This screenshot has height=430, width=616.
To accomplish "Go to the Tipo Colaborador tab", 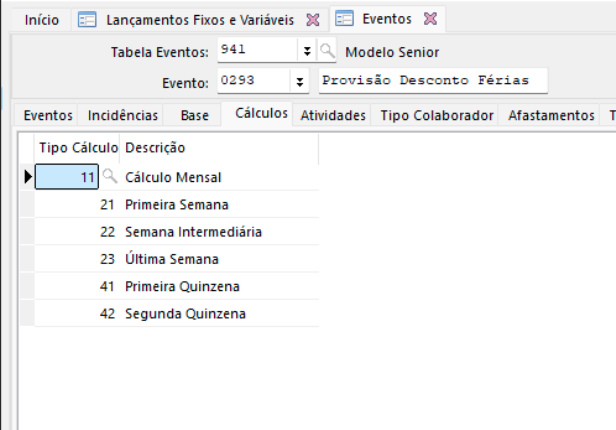I will (x=437, y=116).
